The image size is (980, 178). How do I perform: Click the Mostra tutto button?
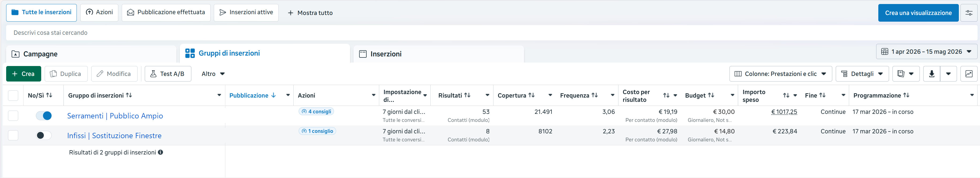[x=310, y=13]
